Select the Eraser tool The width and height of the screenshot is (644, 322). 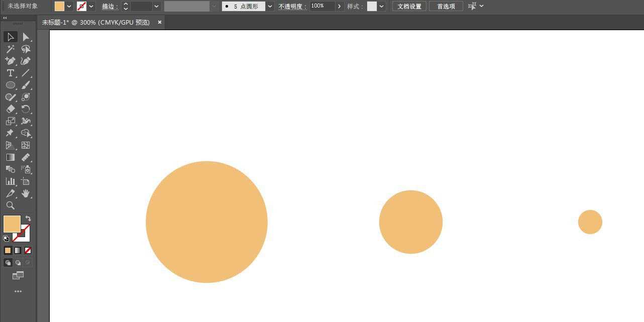(10, 109)
